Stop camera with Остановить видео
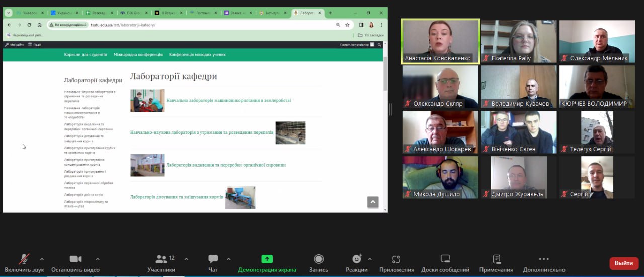Image resolution: width=644 pixels, height=277 pixels. [75, 259]
